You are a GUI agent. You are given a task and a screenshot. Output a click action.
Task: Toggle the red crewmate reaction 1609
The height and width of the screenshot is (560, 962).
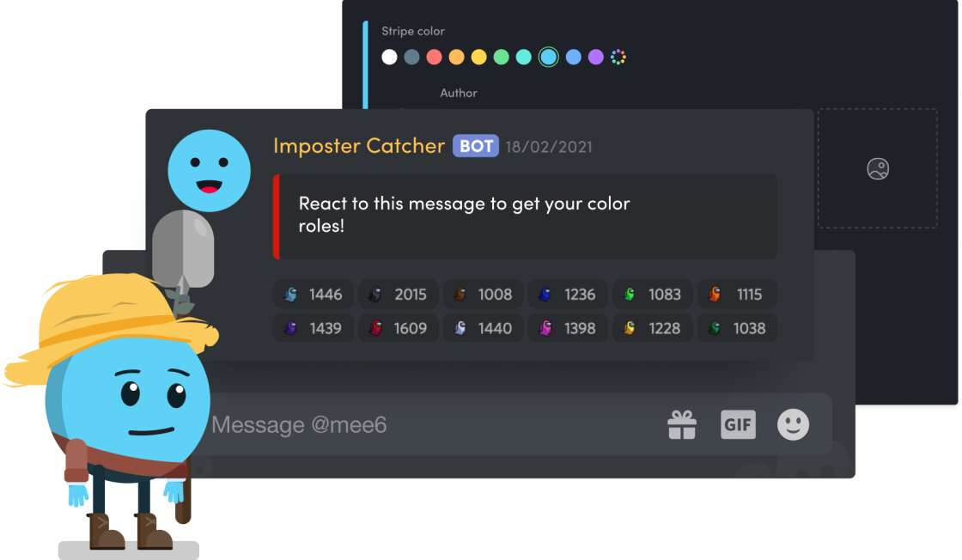pos(399,328)
